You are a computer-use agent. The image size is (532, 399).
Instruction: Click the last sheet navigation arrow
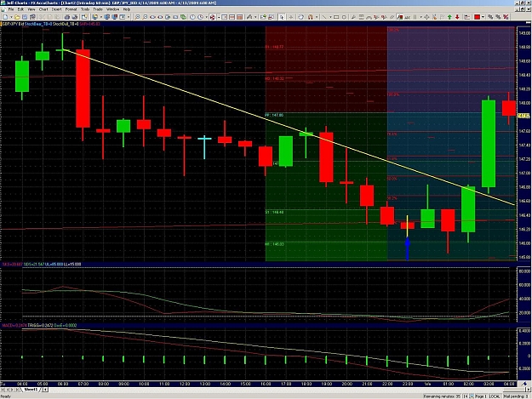tap(18, 390)
